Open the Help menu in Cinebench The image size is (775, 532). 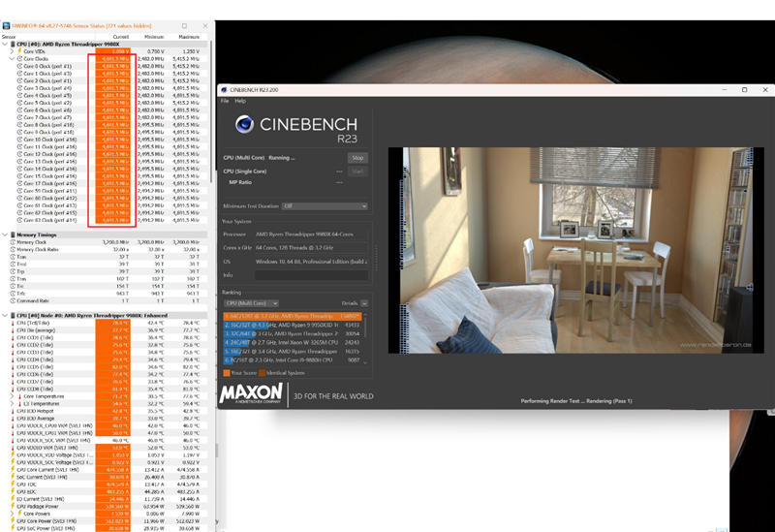coord(240,101)
